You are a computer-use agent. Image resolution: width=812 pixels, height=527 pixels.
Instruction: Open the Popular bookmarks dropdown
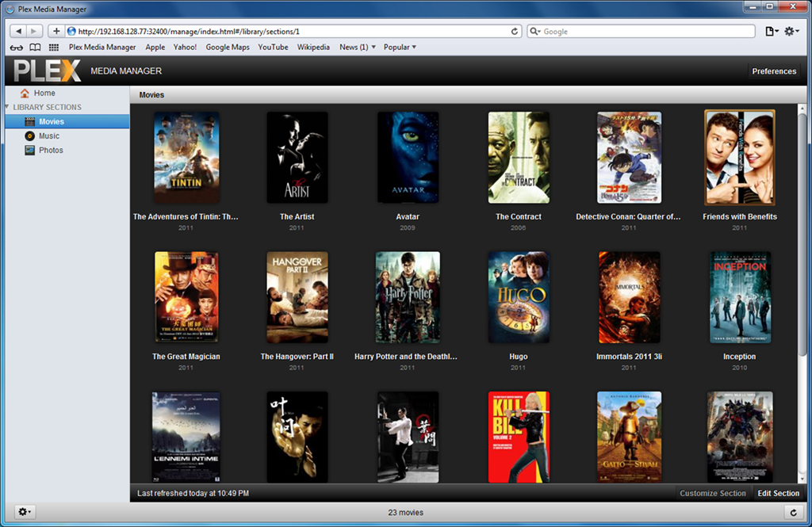tap(400, 47)
